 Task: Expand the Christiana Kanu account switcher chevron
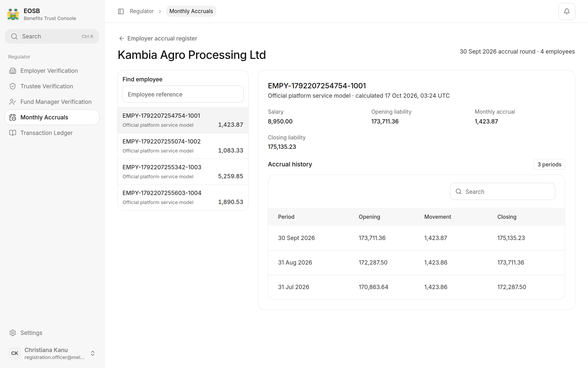point(92,353)
